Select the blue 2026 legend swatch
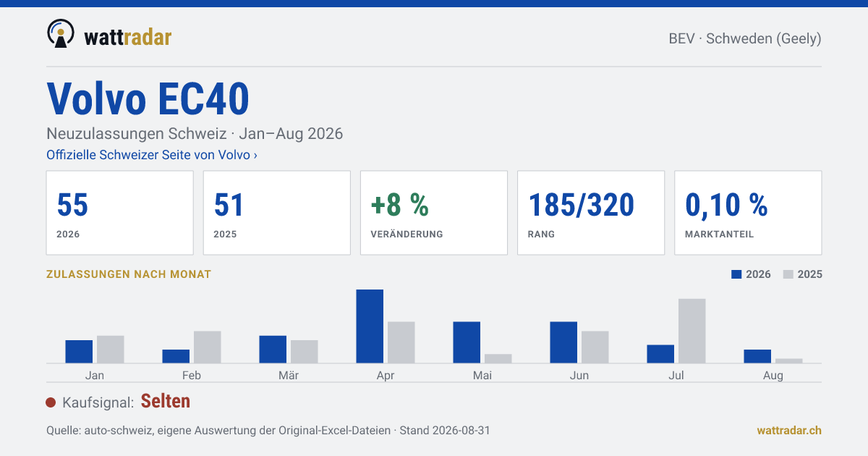Screen dimensions: 868x456 pos(737,274)
